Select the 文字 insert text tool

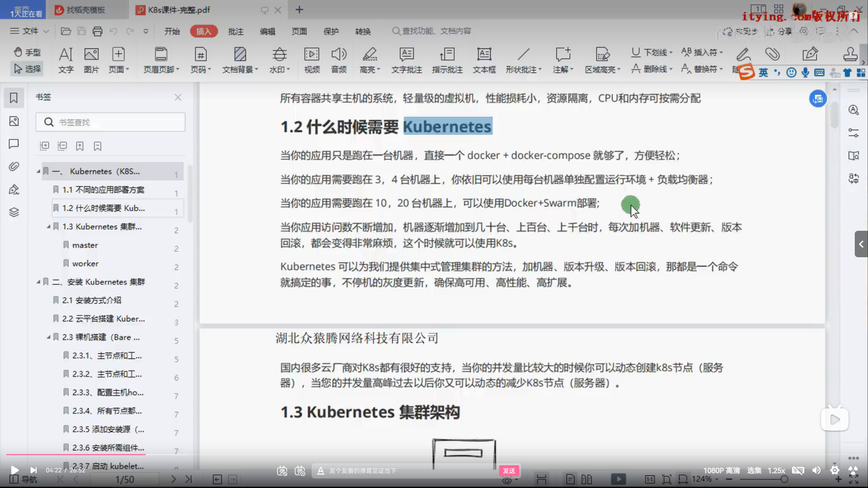66,60
